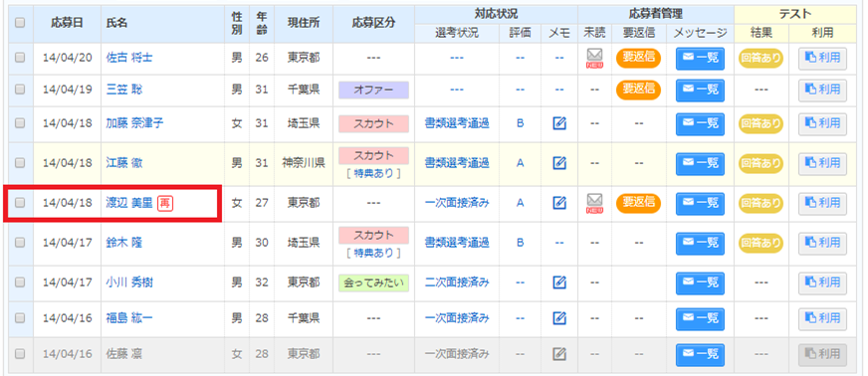Click 書類選考通過 status for 加藤 奈津子
This screenshot has height=376, width=868.
coord(457,123)
